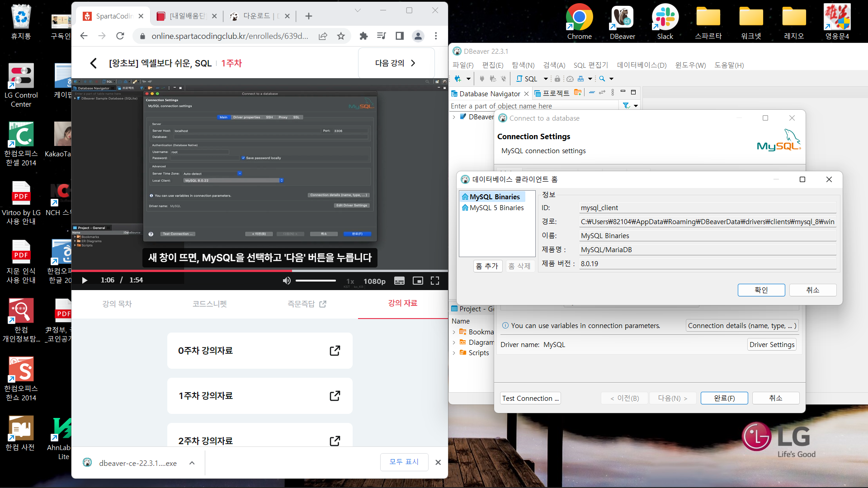Open external link for 0주차 강의자료
The image size is (868, 488).
335,351
